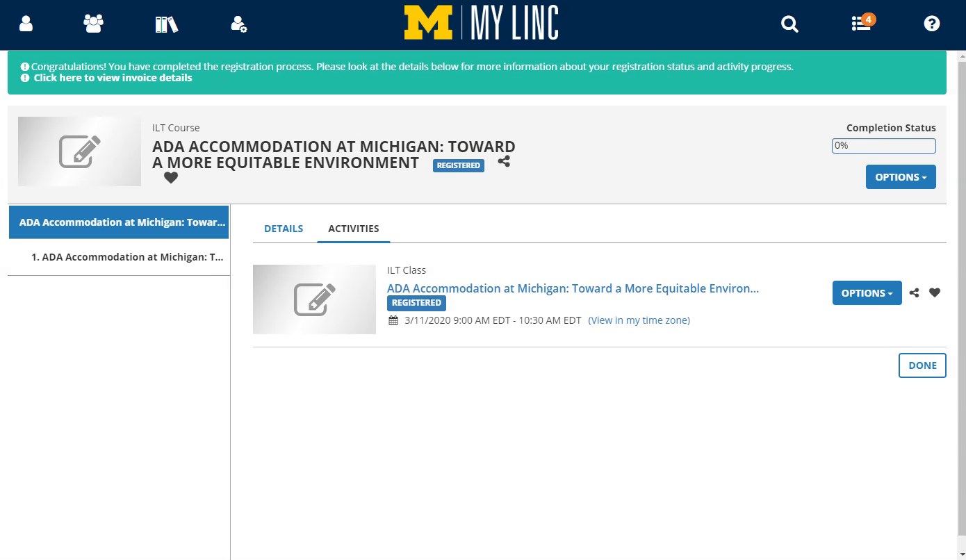Click the Done button
966x560 pixels.
point(922,365)
